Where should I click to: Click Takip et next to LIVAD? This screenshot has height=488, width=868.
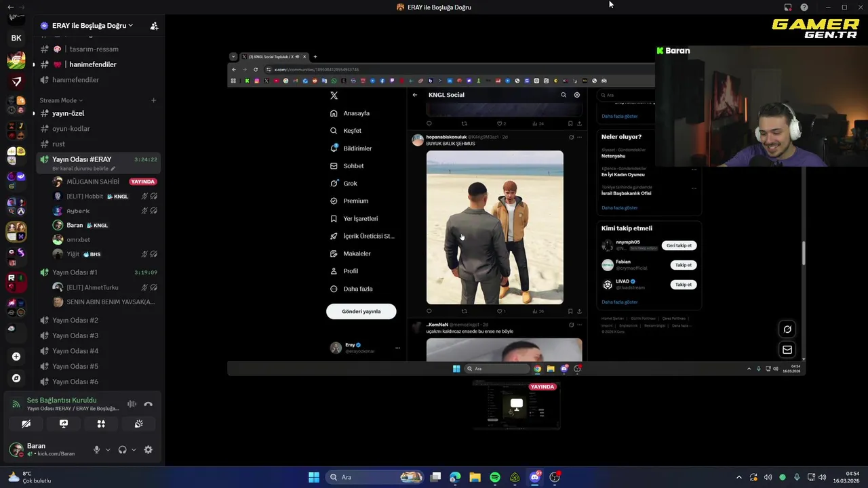(x=683, y=285)
